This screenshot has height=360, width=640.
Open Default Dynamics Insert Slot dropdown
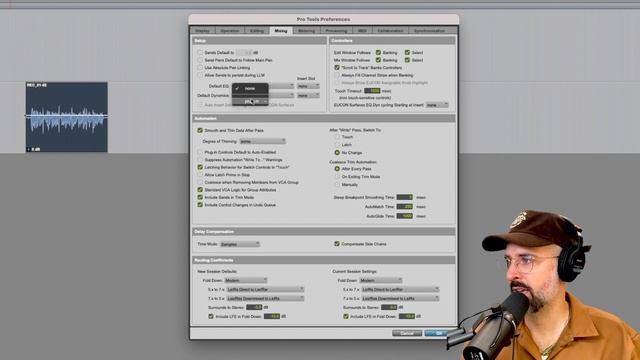(308, 96)
